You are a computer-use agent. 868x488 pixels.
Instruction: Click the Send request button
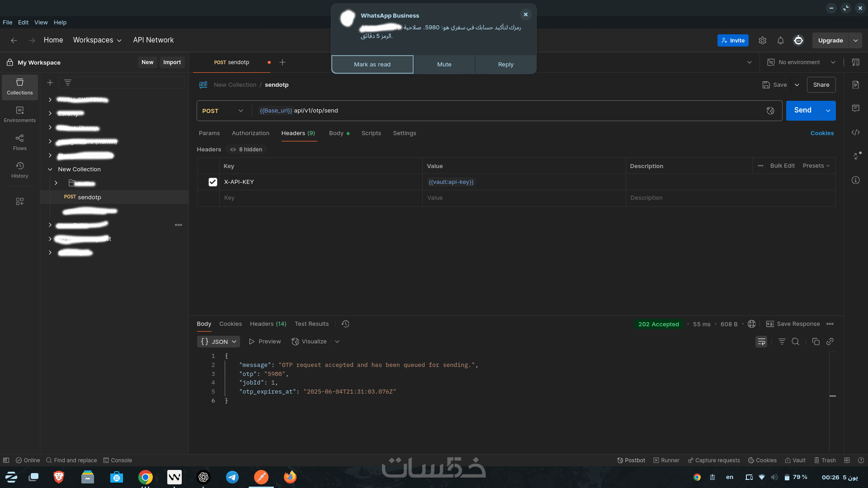802,111
